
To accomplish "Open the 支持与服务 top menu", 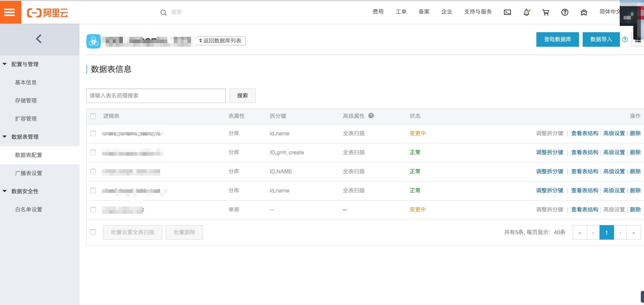I will [478, 12].
